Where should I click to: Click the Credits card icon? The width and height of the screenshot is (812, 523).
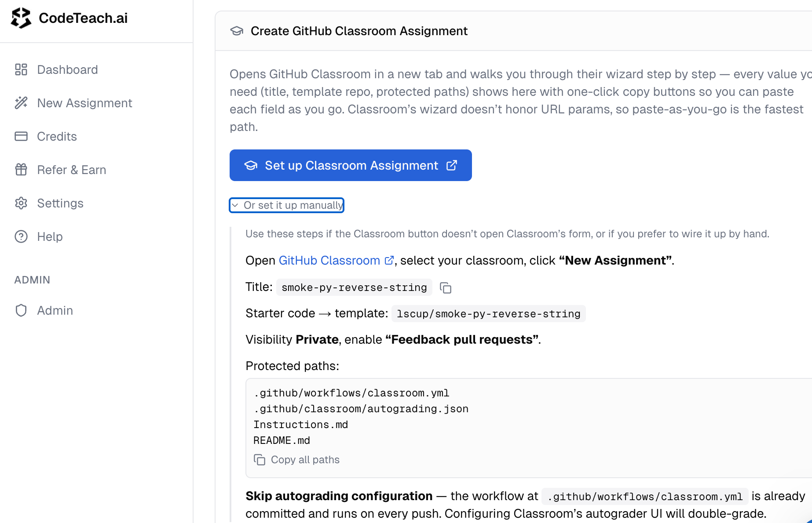21,136
